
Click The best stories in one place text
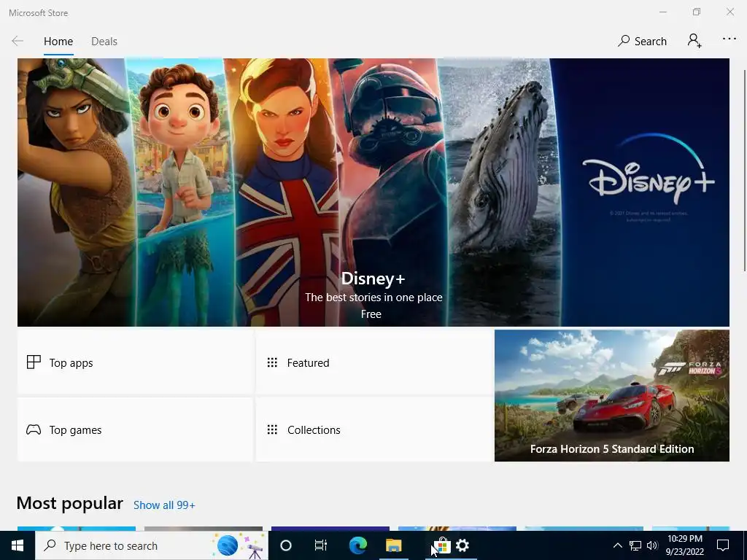[x=373, y=297]
